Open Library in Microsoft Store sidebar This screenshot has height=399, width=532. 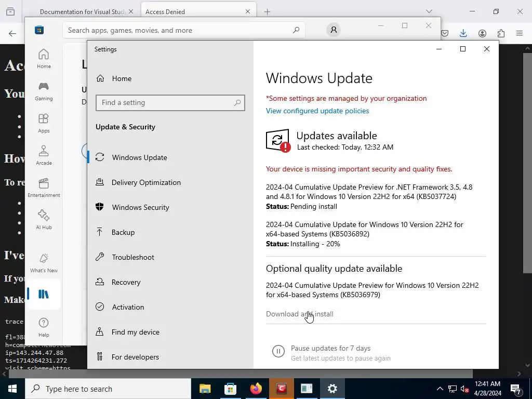(x=44, y=294)
